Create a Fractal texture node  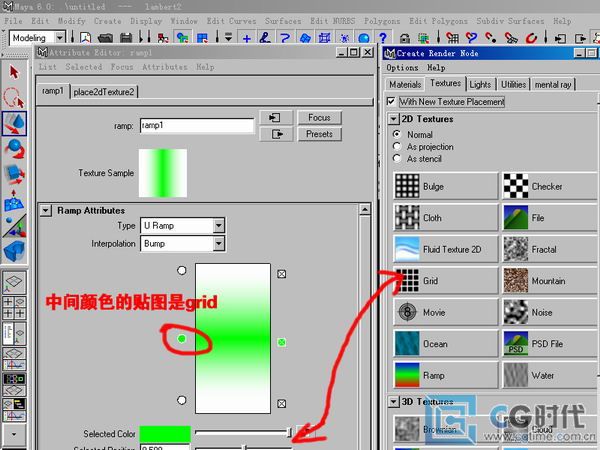[x=549, y=249]
